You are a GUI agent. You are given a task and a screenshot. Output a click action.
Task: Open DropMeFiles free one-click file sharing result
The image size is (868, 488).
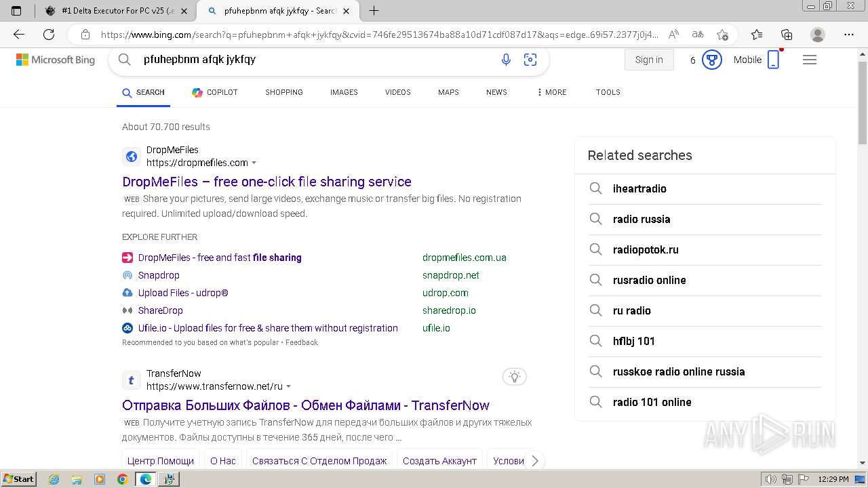coord(267,182)
